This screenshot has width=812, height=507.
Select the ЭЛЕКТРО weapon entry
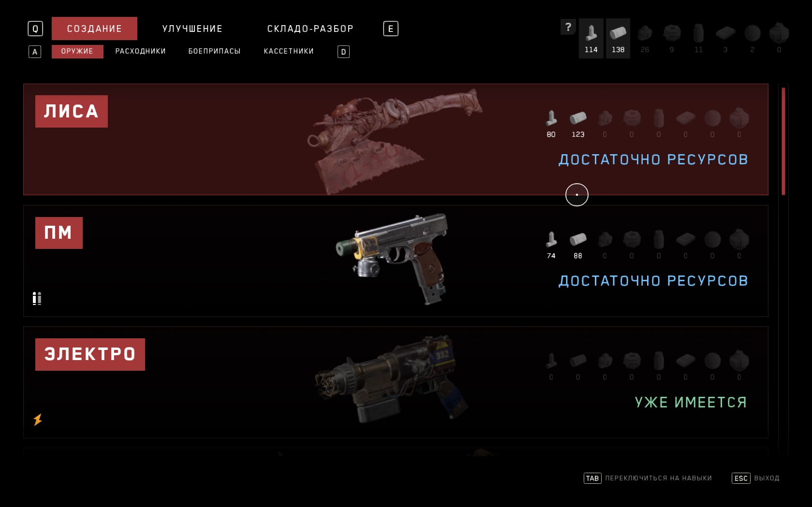point(396,382)
